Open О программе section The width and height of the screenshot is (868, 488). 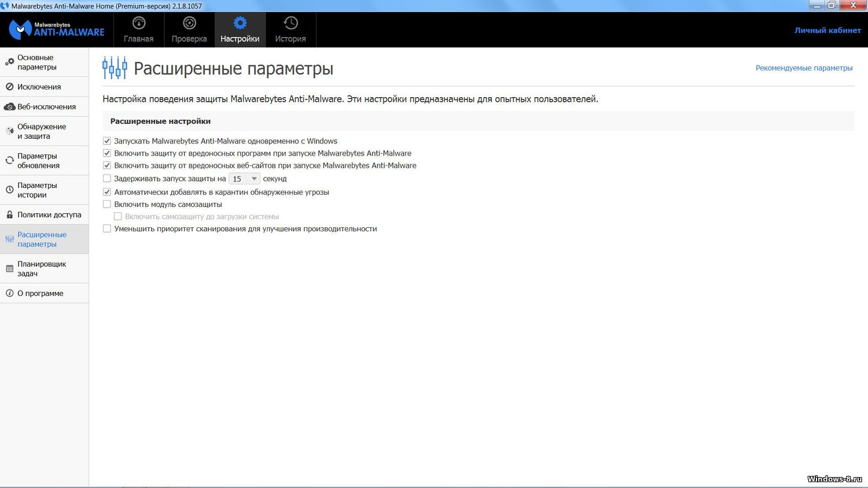click(45, 293)
